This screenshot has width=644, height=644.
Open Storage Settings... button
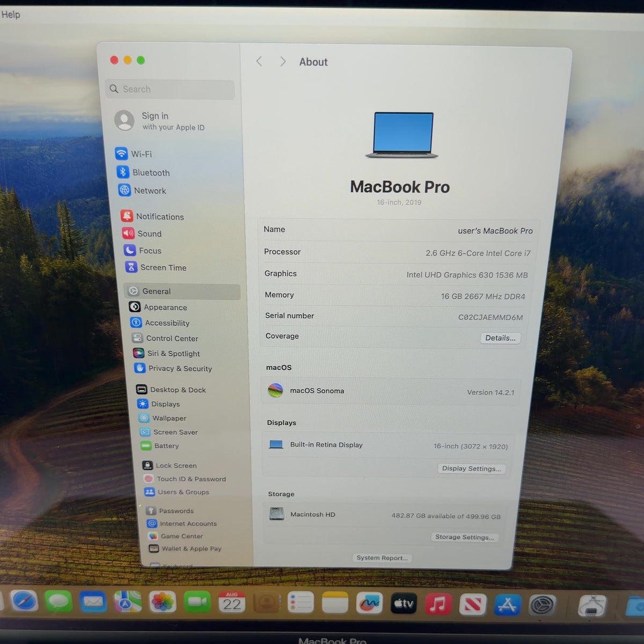coord(464,537)
